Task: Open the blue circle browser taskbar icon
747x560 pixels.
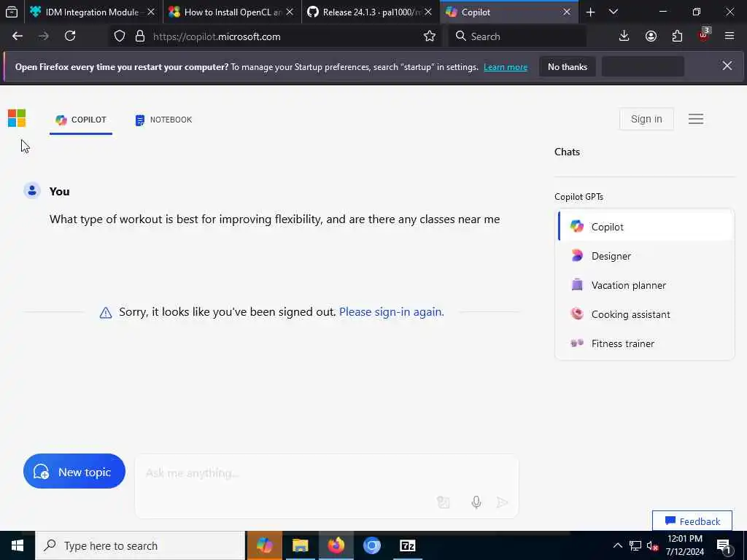Action: coord(371,545)
